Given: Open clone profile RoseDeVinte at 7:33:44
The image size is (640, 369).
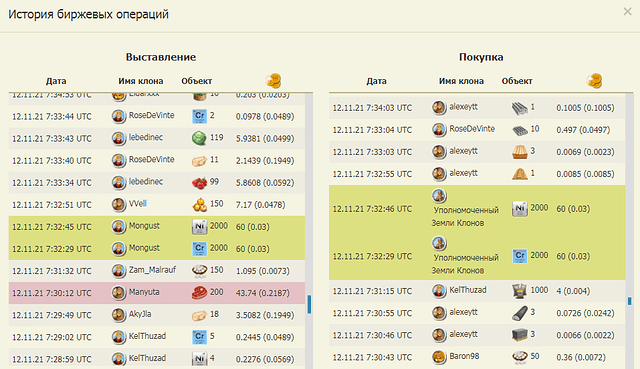Looking at the screenshot, I should [151, 116].
